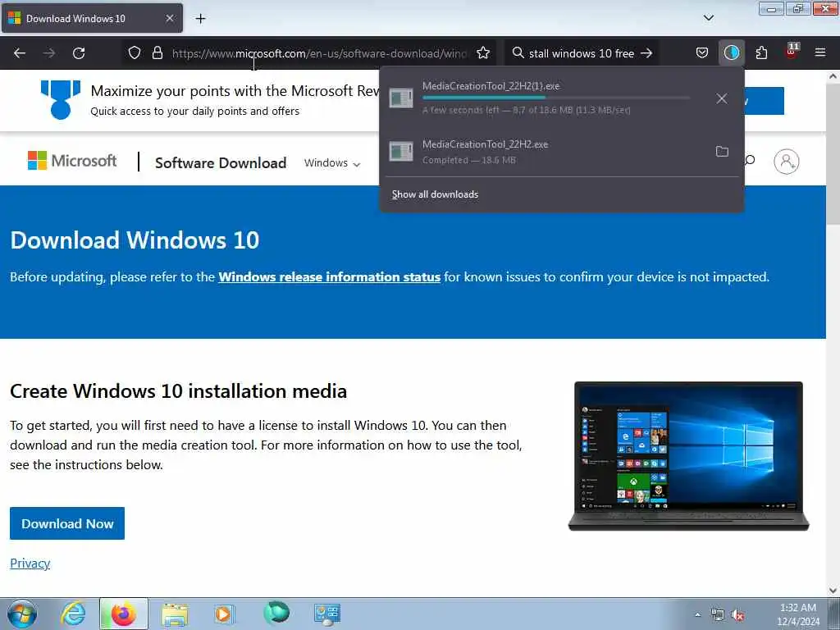Click 'Quick access to your daily points' text
This screenshot has width=840, height=630.
(x=195, y=111)
